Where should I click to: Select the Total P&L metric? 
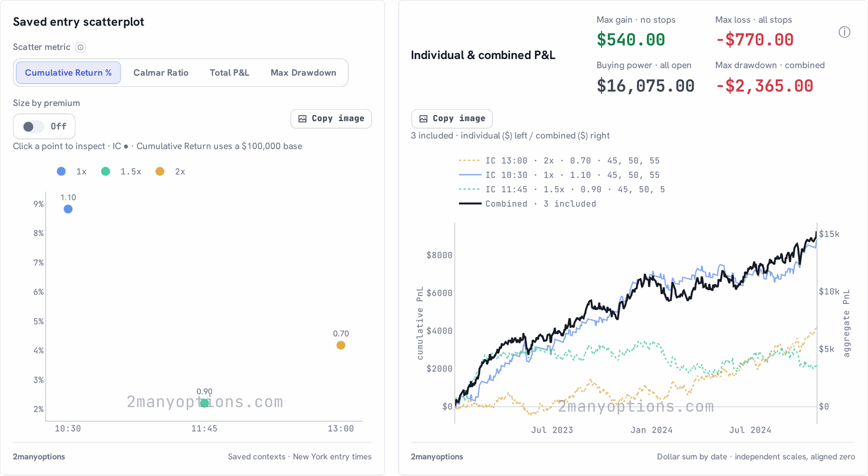click(229, 73)
